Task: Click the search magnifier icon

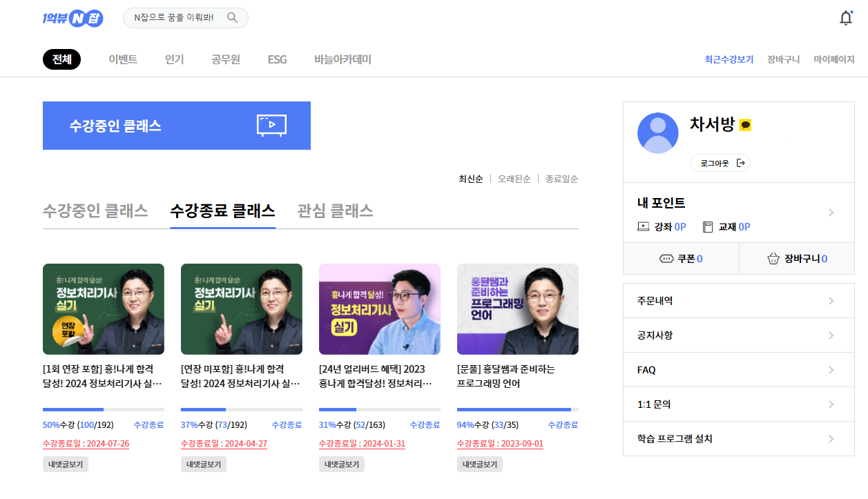Action: [233, 18]
